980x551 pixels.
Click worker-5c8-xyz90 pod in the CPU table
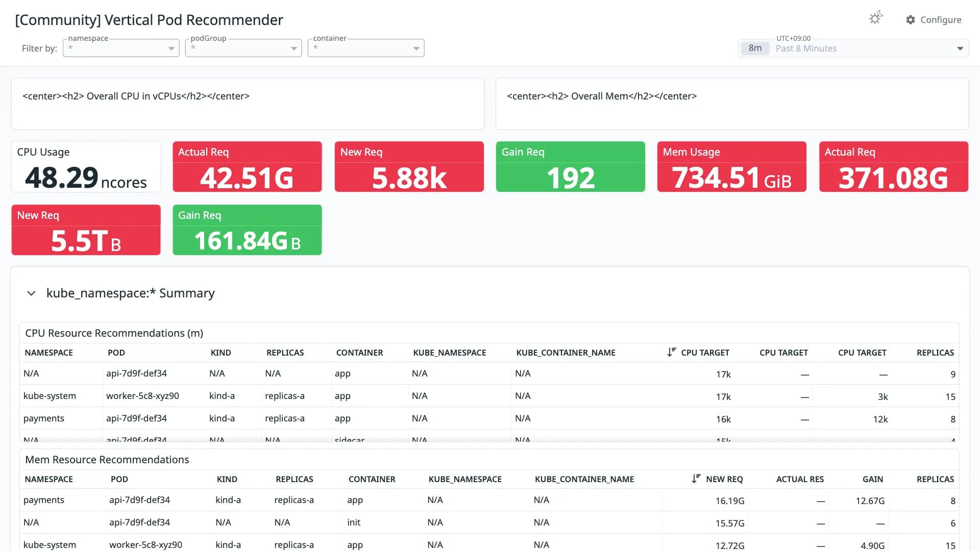pyautogui.click(x=142, y=396)
